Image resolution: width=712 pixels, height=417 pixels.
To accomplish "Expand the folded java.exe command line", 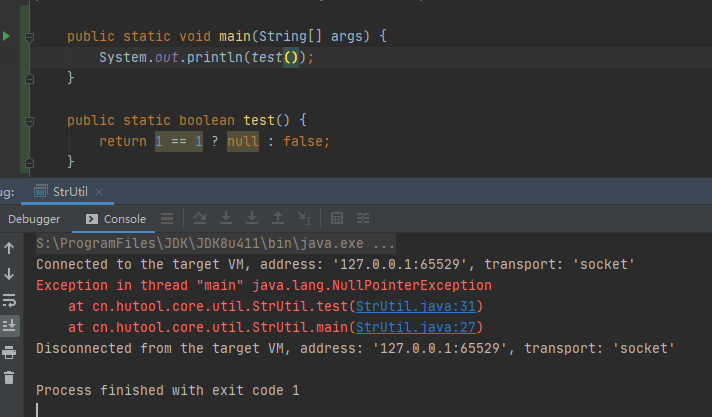I will [x=383, y=243].
